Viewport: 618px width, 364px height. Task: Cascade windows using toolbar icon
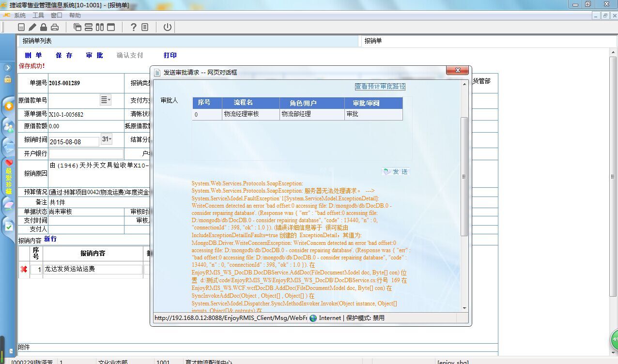[x=77, y=27]
